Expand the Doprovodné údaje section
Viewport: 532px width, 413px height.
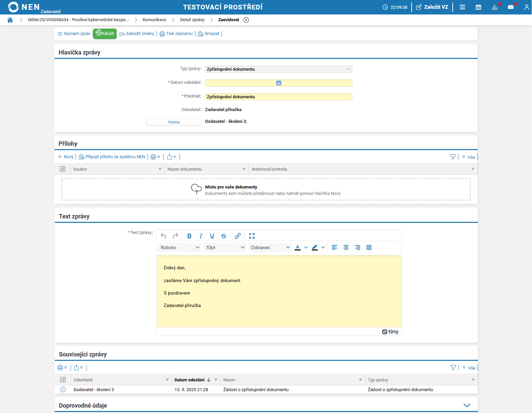[x=467, y=405]
